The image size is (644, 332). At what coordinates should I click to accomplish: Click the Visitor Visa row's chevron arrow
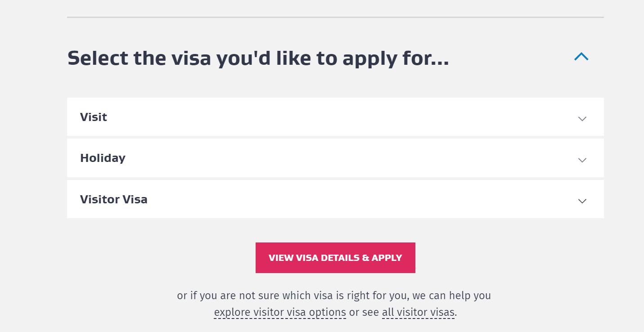[582, 201]
